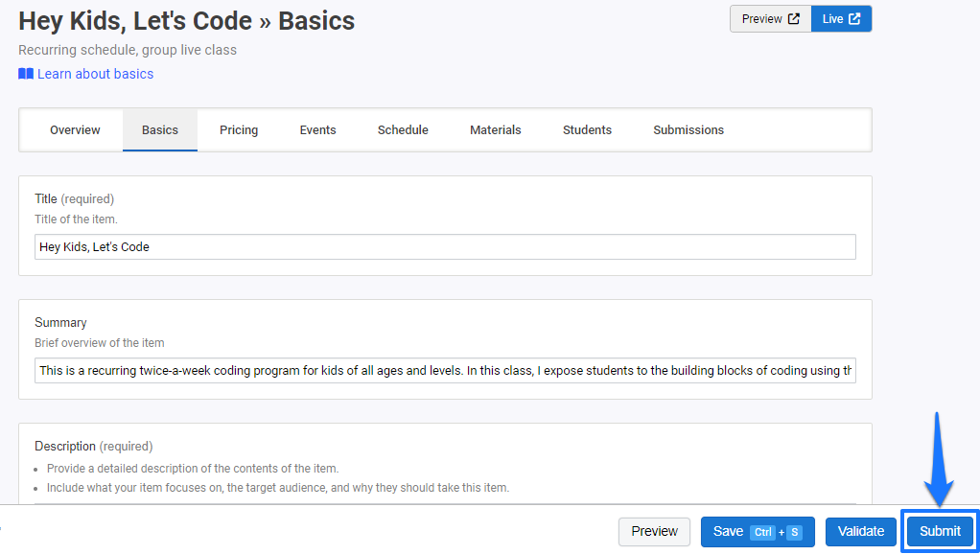This screenshot has height=554, width=980.
Task: Click the Description (required) label
Action: 94,446
